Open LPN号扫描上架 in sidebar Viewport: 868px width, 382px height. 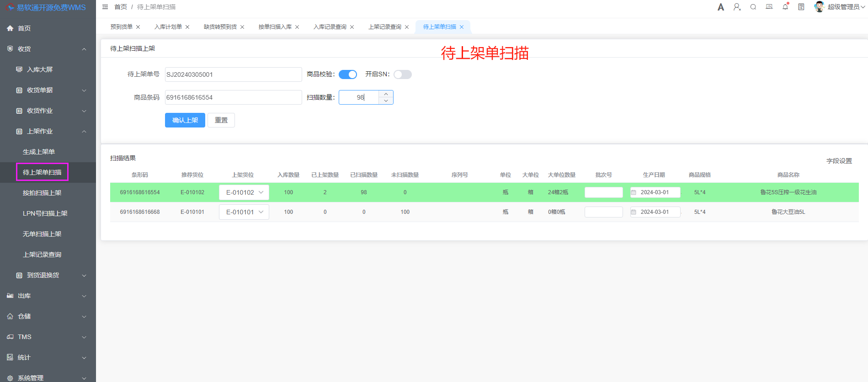coord(45,213)
